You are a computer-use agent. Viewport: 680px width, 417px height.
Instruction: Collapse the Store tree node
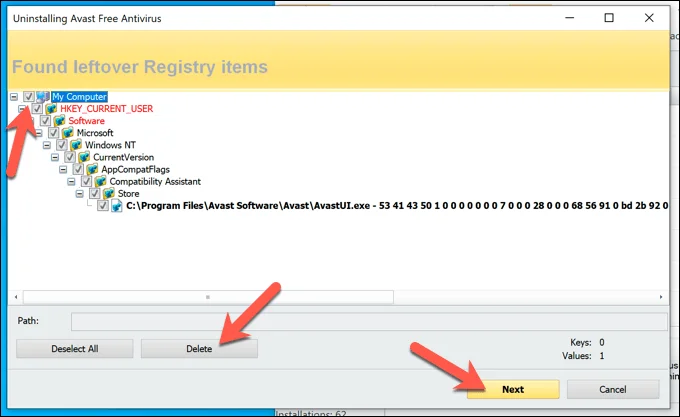pos(80,194)
